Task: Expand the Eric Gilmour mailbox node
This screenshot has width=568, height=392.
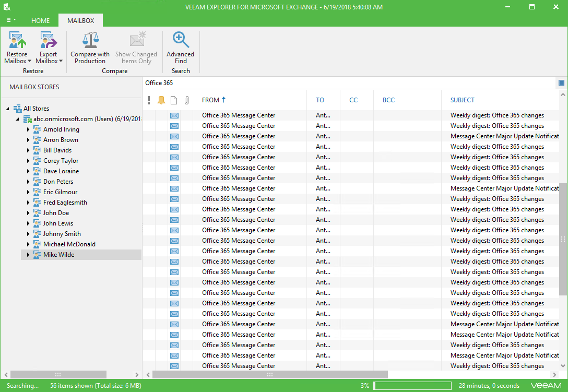Action: click(x=28, y=192)
